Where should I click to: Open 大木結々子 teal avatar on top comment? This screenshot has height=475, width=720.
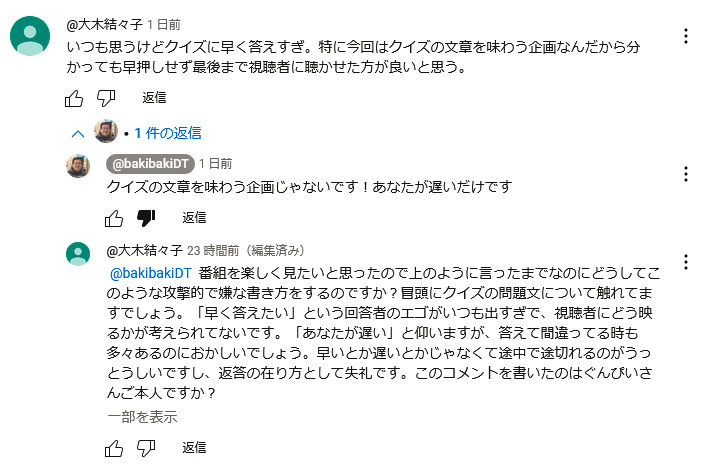coord(30,36)
